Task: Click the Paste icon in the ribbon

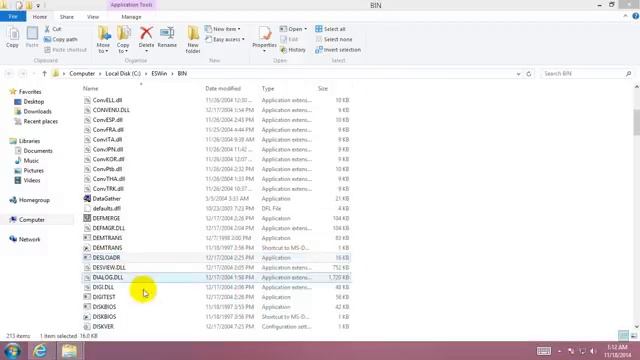Action: pyautogui.click(x=32, y=37)
